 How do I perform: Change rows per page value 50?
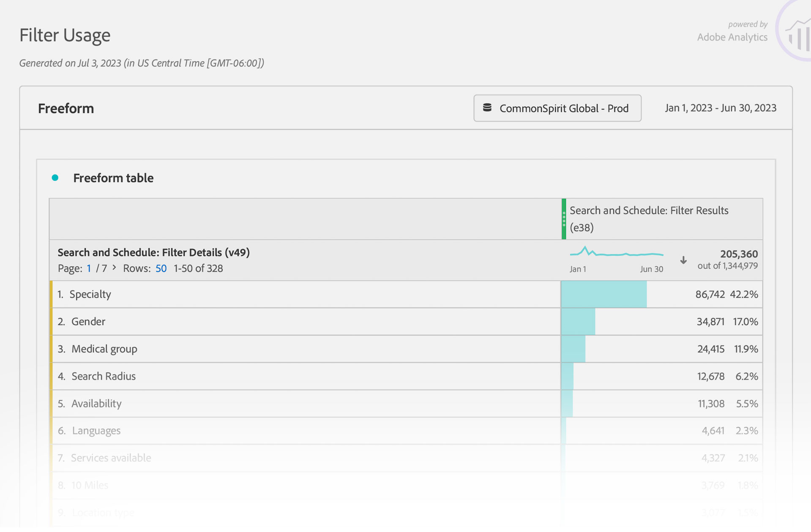tap(161, 269)
